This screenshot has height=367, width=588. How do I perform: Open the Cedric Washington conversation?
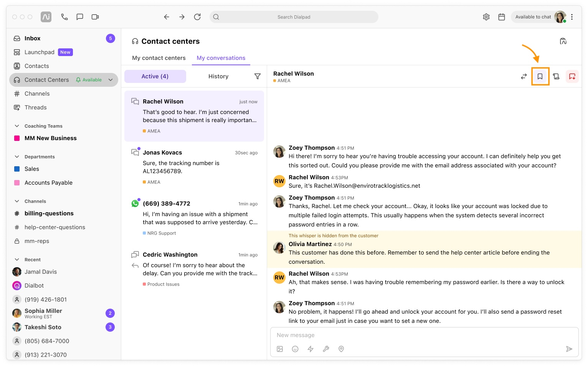[194, 269]
